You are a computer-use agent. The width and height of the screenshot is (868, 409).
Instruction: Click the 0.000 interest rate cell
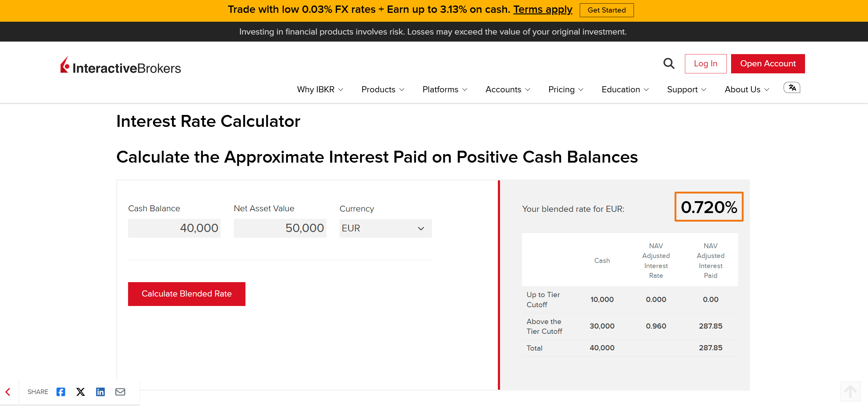click(x=656, y=300)
